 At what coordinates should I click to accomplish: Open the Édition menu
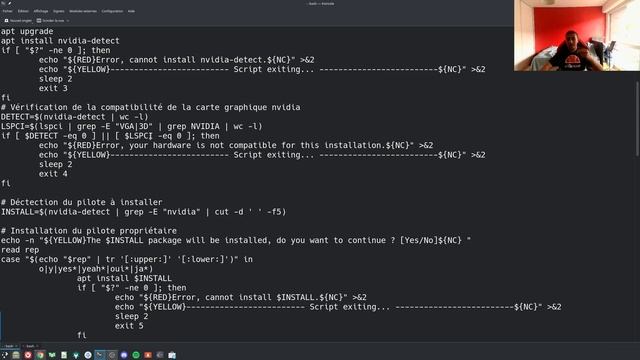point(23,11)
